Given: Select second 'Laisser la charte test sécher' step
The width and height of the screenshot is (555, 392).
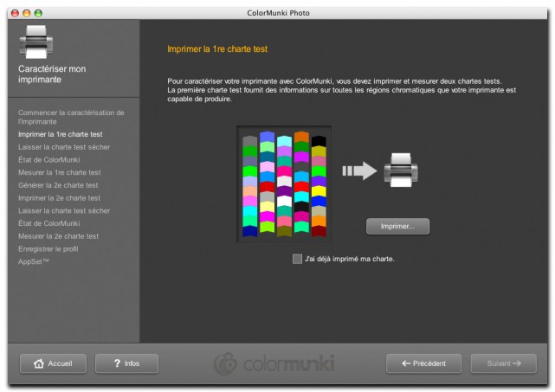Looking at the screenshot, I should coord(64,211).
